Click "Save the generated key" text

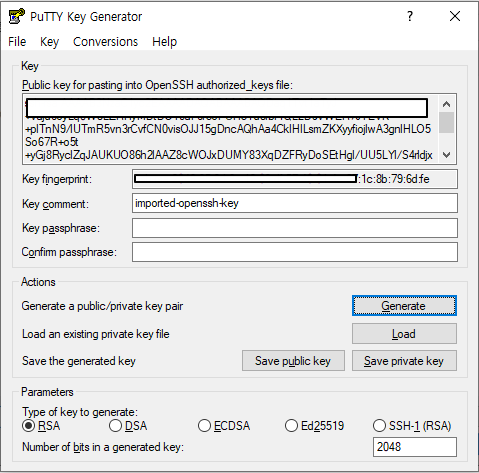pyautogui.click(x=79, y=361)
